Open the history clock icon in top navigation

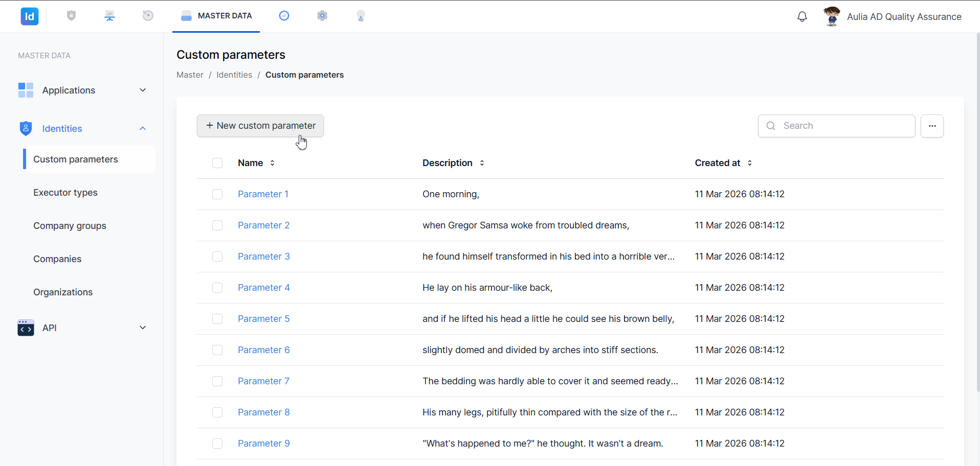tap(148, 16)
